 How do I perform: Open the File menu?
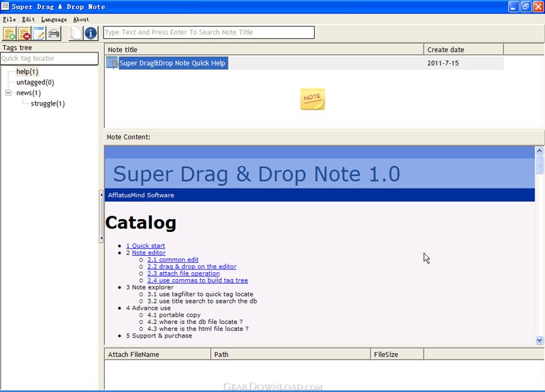(x=9, y=20)
